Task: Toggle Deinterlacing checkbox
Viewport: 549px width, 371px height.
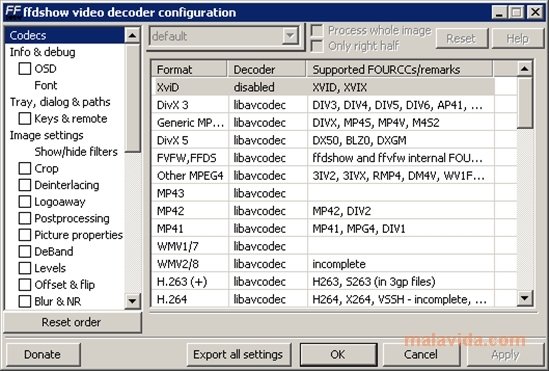Action: pyautogui.click(x=25, y=185)
